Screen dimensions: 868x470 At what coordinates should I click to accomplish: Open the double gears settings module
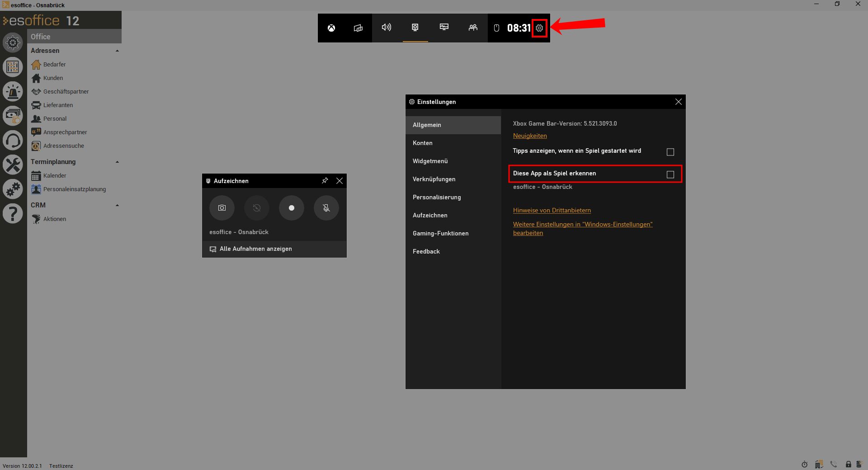[13, 189]
